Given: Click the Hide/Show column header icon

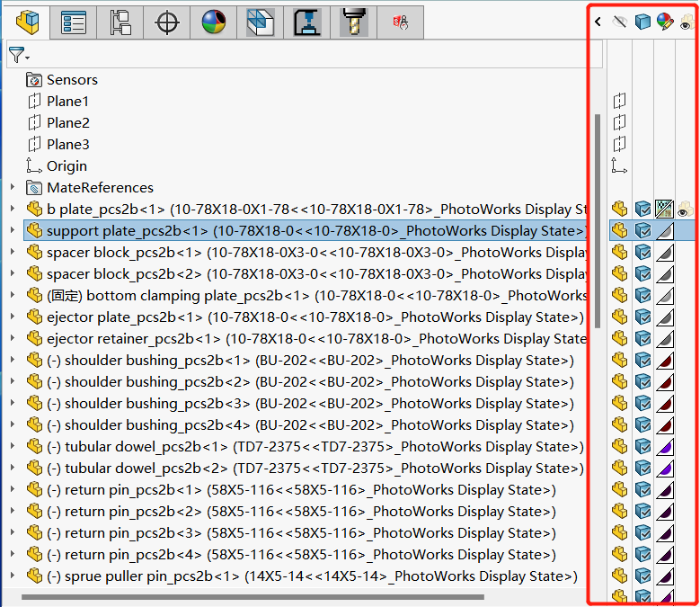Looking at the screenshot, I should (620, 22).
